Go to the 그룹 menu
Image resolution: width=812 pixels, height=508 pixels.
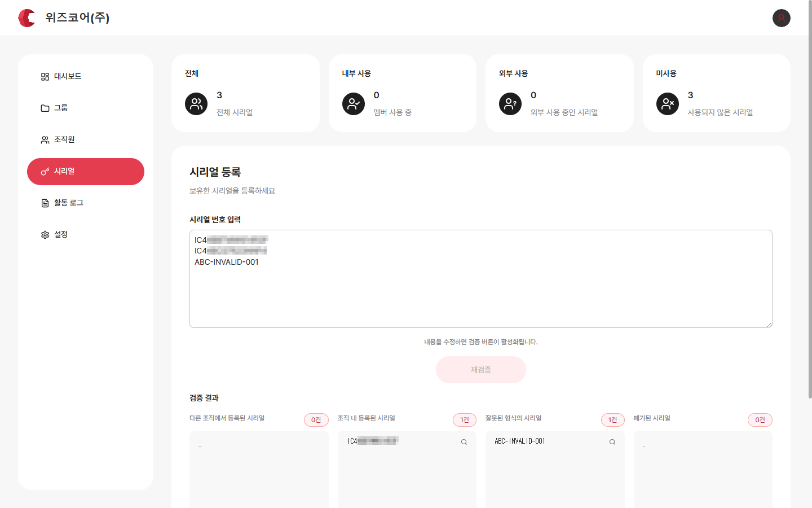click(x=86, y=108)
